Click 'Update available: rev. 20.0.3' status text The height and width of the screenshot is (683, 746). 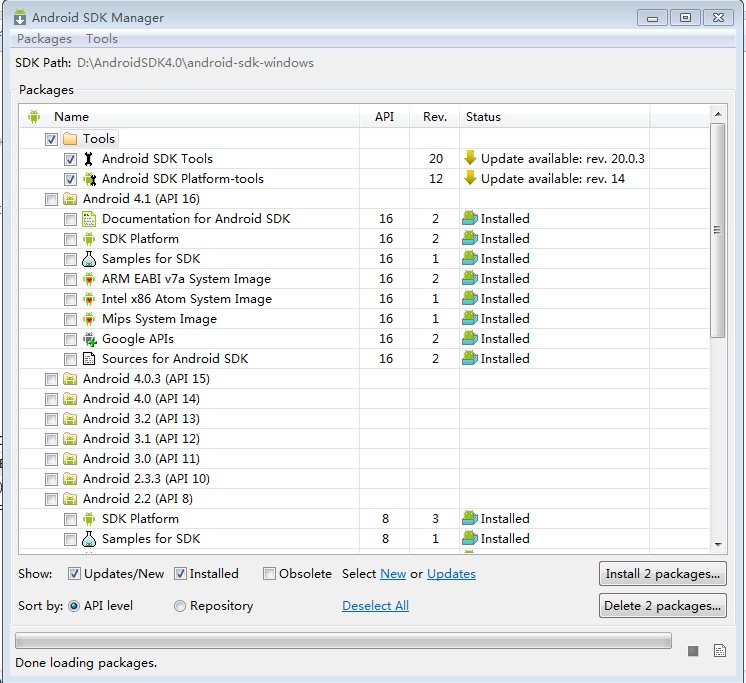tap(562, 159)
